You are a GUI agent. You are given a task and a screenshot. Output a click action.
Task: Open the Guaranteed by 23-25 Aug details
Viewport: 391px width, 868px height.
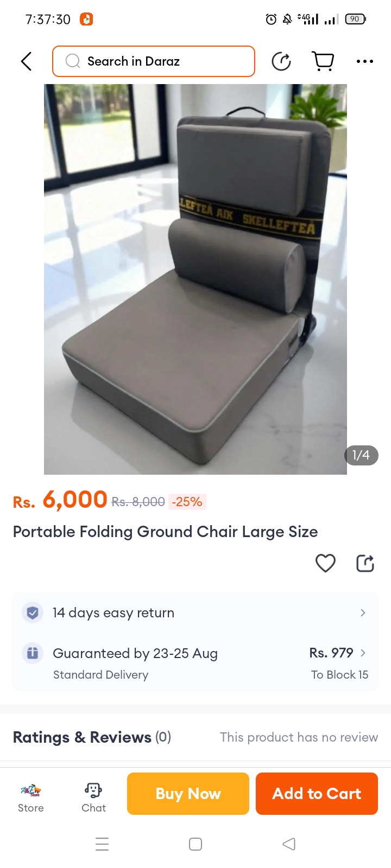click(x=135, y=653)
